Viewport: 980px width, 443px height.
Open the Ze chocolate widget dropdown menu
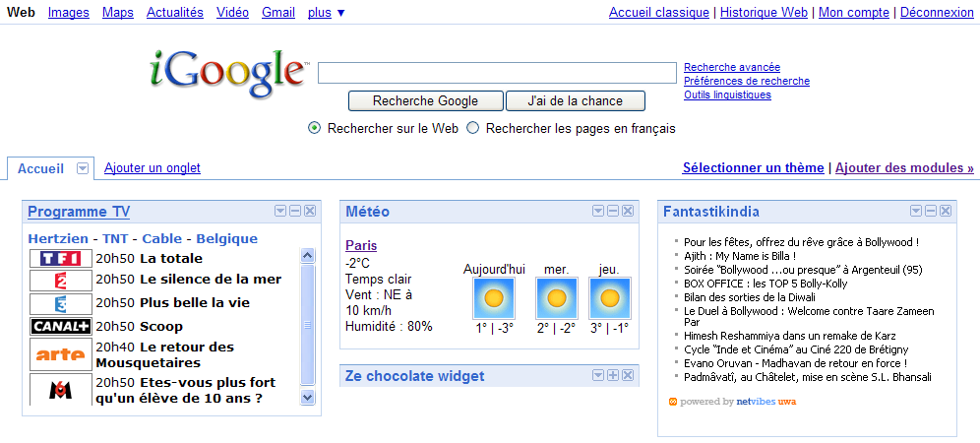coord(598,375)
